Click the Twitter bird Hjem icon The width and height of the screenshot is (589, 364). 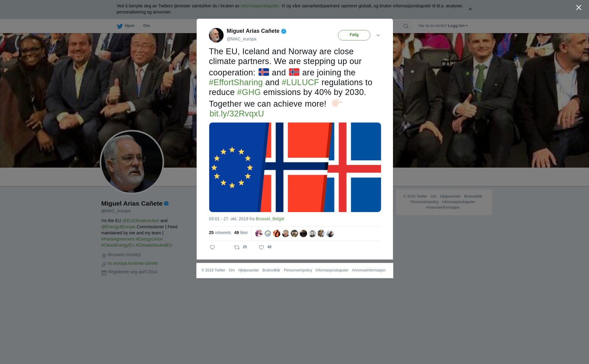pos(120,26)
